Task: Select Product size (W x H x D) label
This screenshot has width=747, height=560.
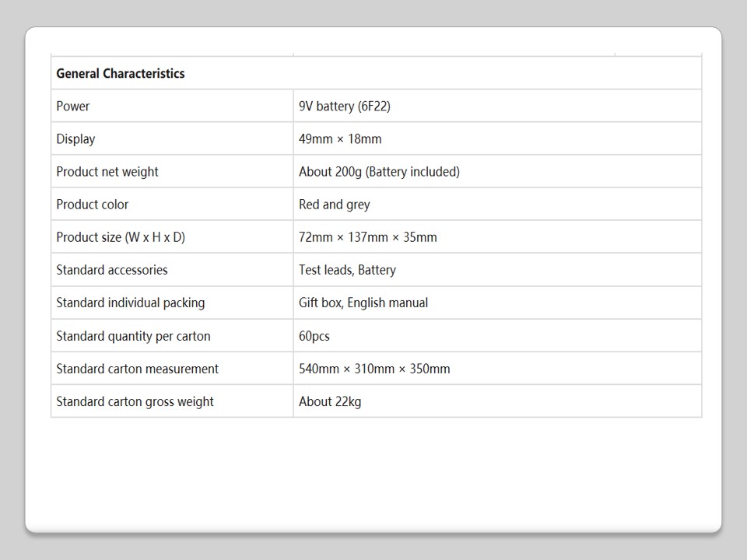Action: pos(121,237)
